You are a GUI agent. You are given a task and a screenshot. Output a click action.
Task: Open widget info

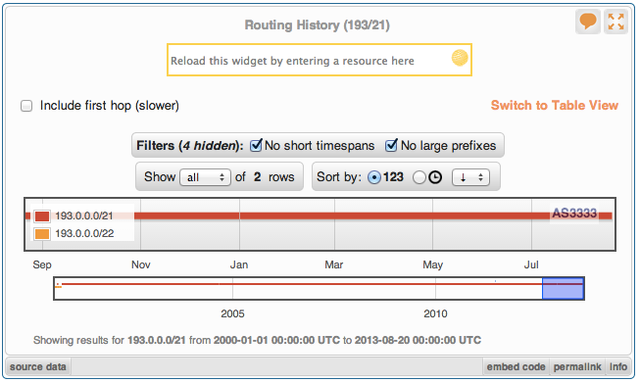pos(618,366)
